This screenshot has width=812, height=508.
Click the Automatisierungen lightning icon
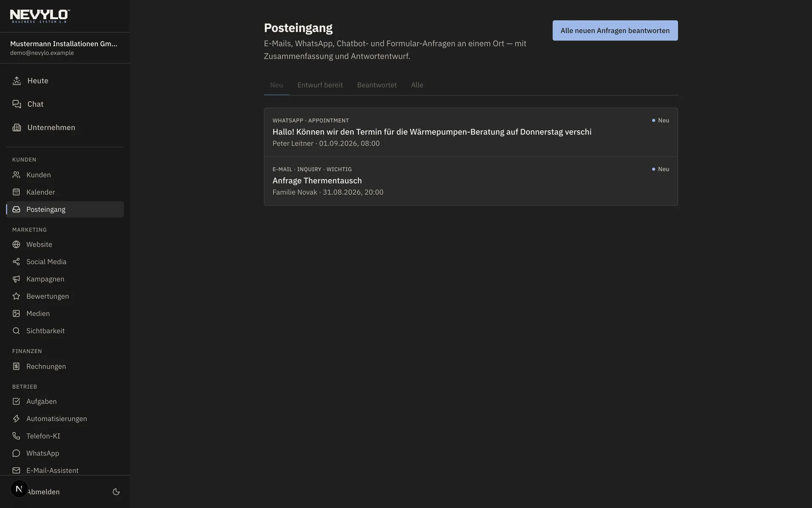click(x=16, y=419)
